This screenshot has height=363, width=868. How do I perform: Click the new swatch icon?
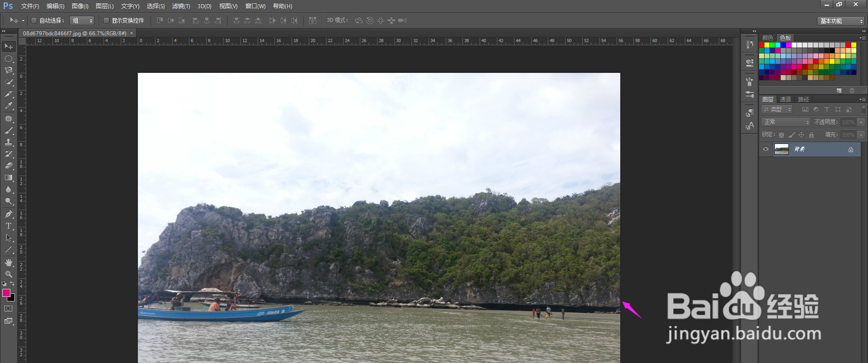click(x=839, y=91)
